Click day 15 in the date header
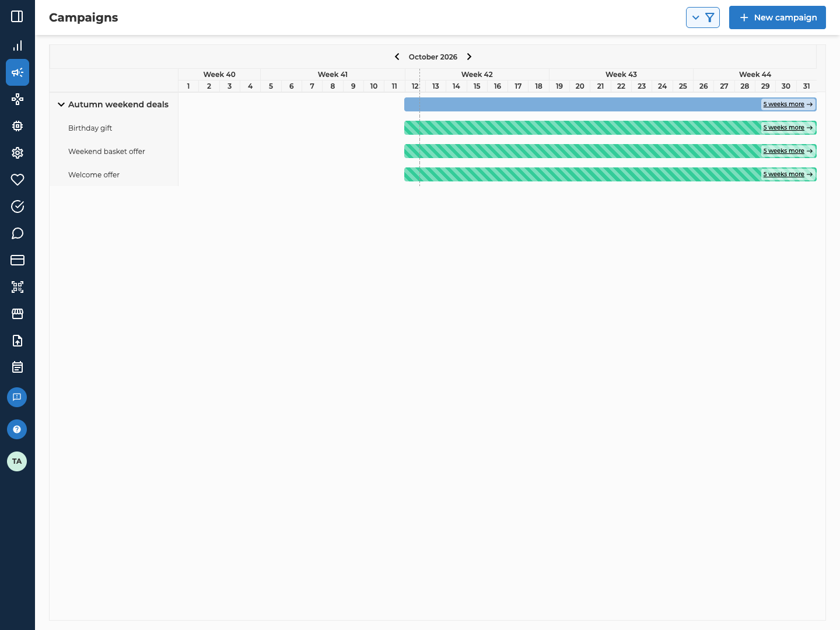 (477, 86)
